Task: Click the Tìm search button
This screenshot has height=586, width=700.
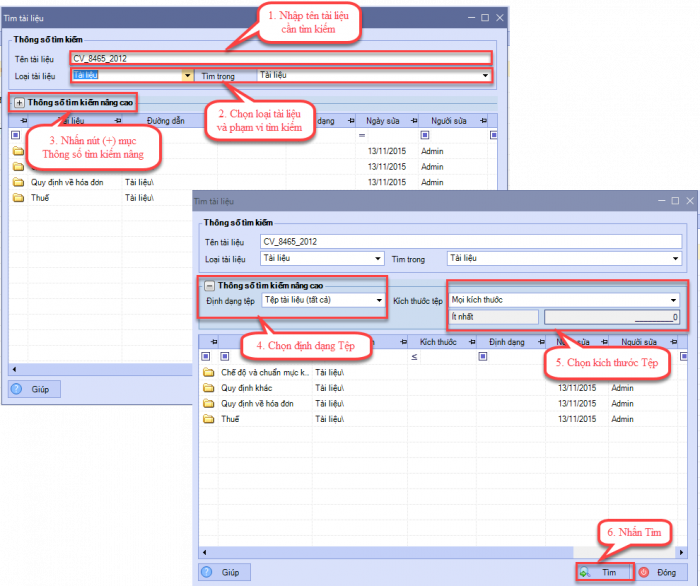Action: pos(605,572)
